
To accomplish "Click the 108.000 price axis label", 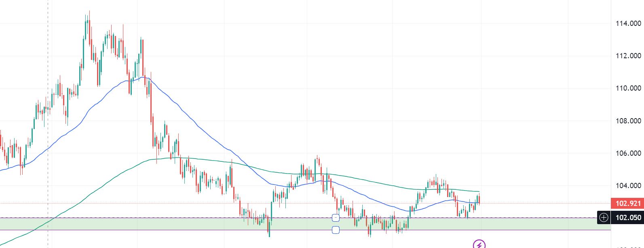I will [x=628, y=121].
